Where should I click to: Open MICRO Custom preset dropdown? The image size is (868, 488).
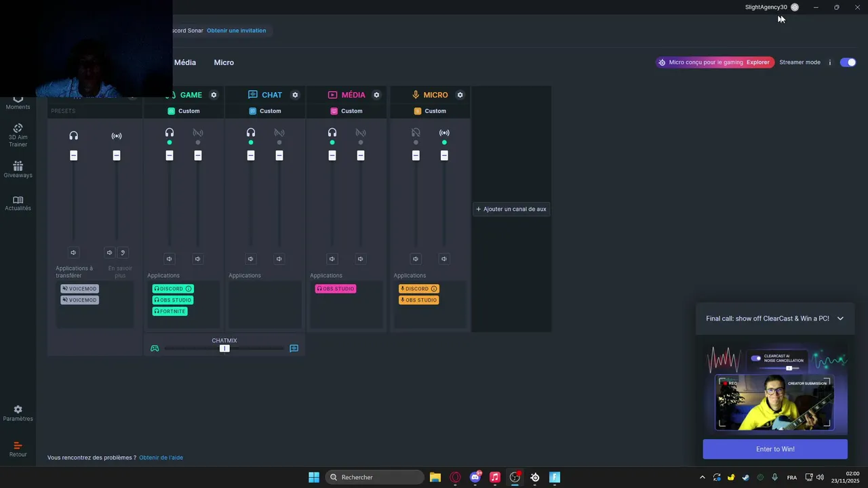430,111
